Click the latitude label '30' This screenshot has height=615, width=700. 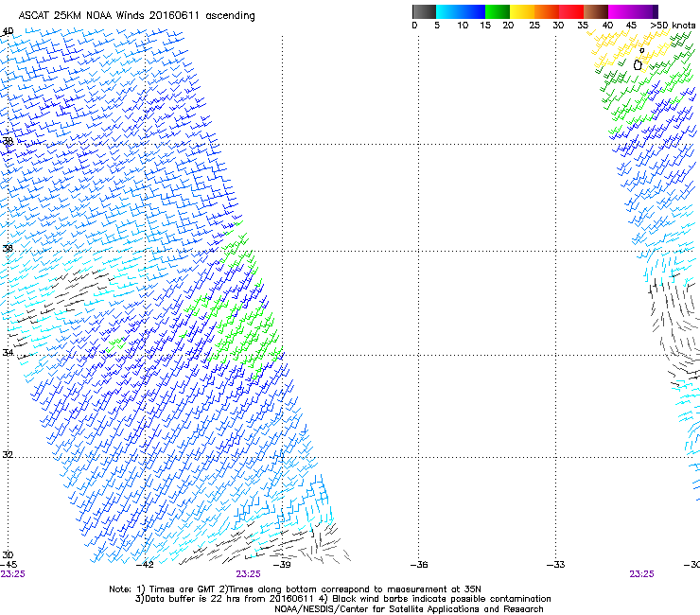(8, 554)
